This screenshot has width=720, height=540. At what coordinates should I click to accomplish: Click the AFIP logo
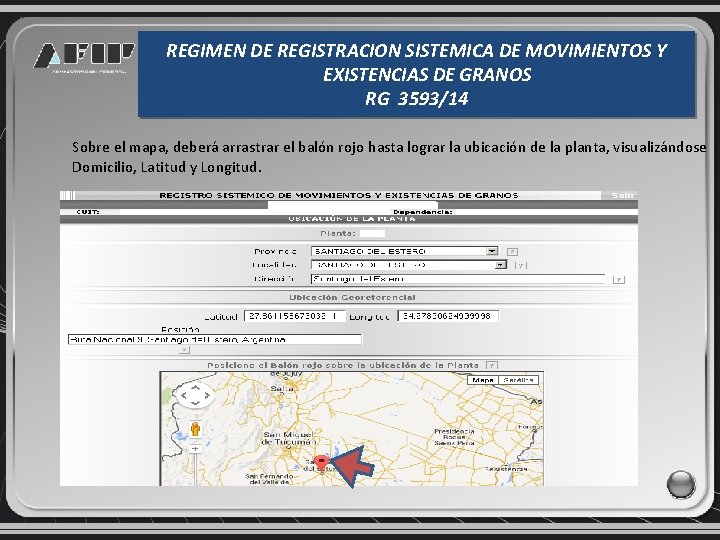(x=84, y=56)
